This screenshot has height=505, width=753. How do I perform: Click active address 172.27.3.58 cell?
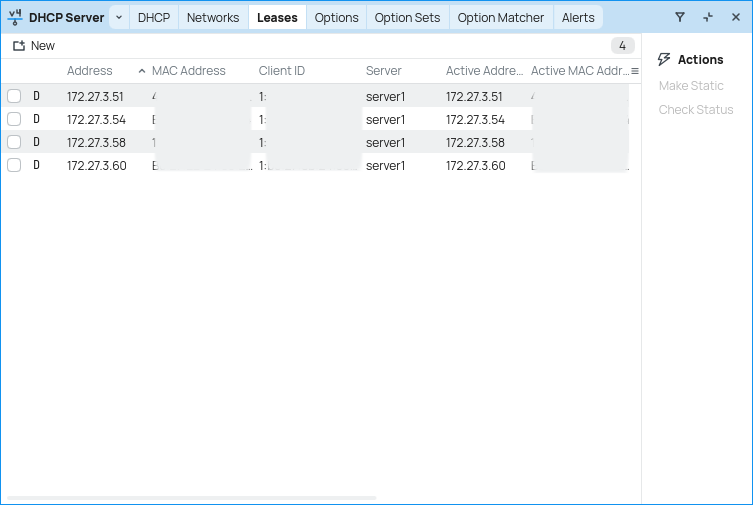click(475, 143)
